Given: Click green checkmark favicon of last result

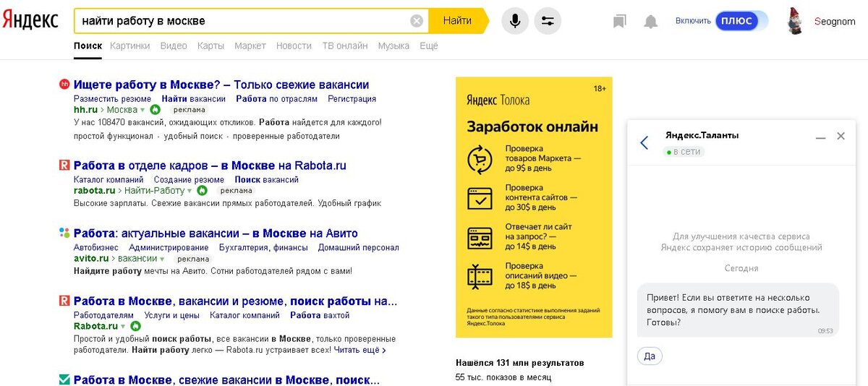Looking at the screenshot, I should click(x=64, y=379).
